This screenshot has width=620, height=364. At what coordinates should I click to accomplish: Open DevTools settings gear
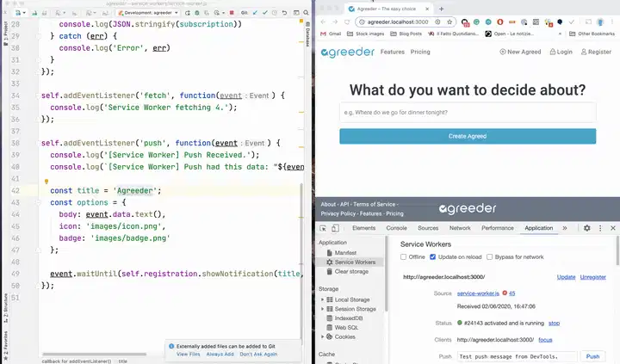pyautogui.click(x=587, y=228)
